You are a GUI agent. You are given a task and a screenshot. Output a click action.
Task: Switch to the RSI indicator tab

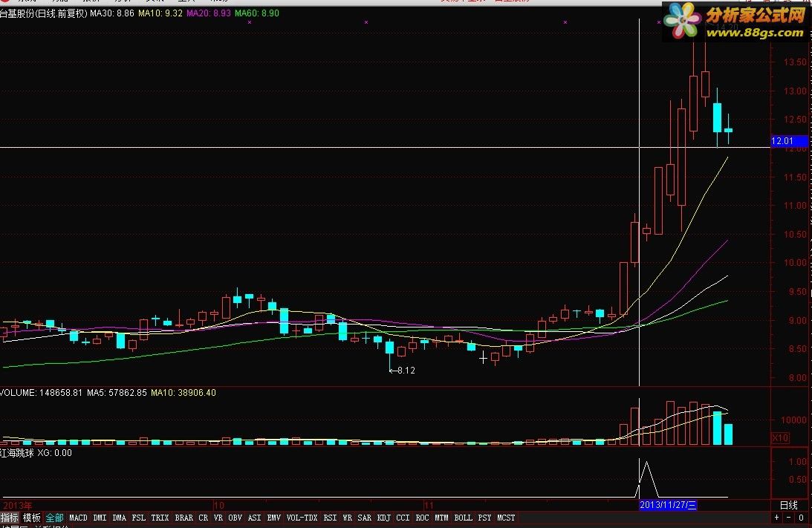click(x=330, y=518)
